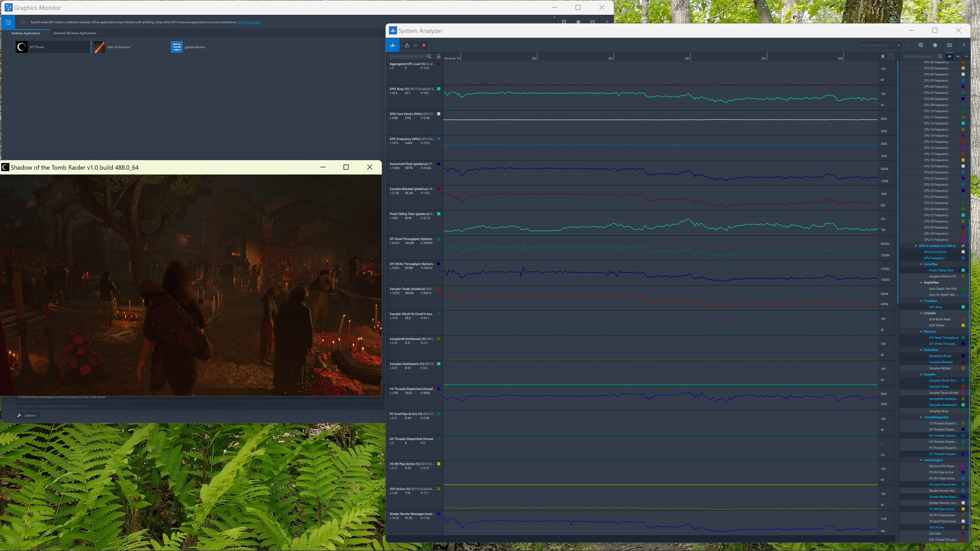Dismiss the Graphics Monitor notification with X
Image resolution: width=980 pixels, height=551 pixels.
(554, 17)
